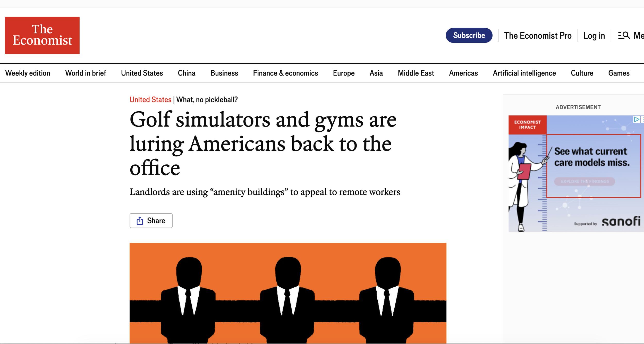Open Europe section
The height and width of the screenshot is (344, 644).
[344, 73]
